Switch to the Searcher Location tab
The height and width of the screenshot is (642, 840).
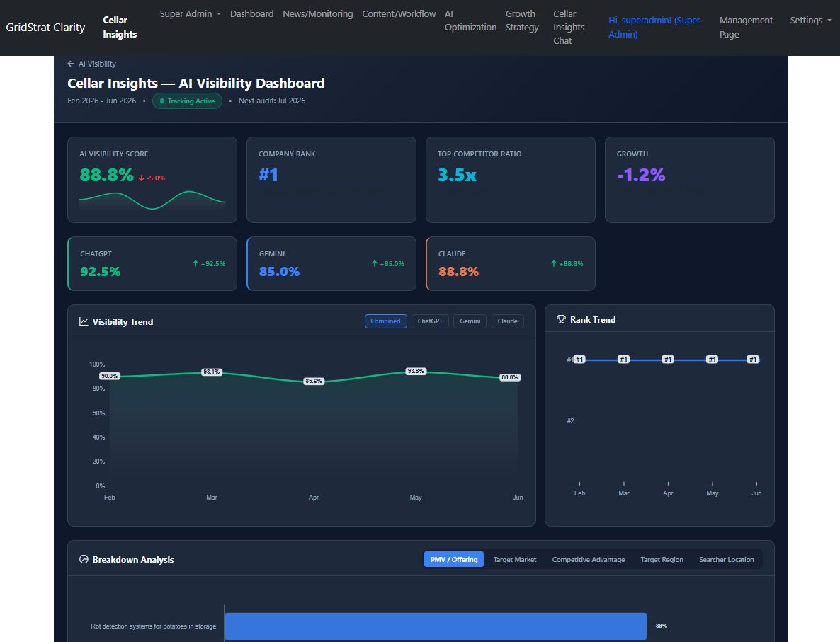point(727,560)
